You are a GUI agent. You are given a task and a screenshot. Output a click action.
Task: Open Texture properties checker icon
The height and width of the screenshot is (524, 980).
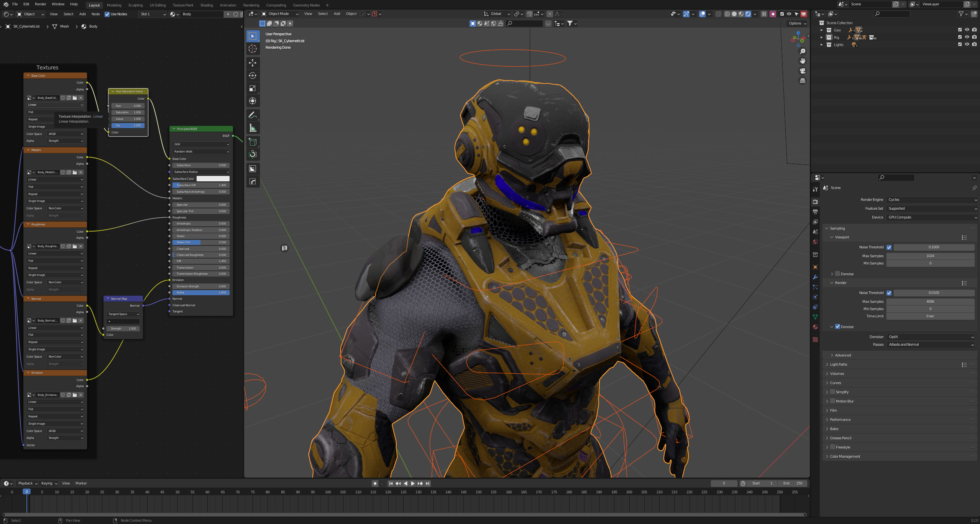click(815, 340)
